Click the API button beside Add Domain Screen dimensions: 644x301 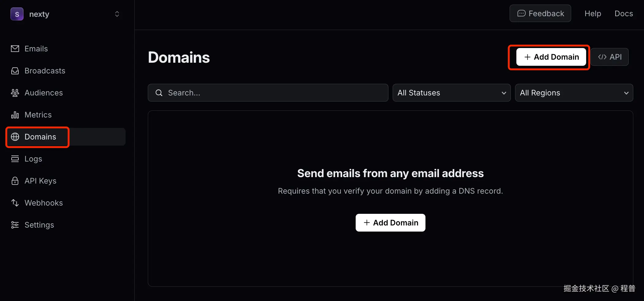click(609, 57)
